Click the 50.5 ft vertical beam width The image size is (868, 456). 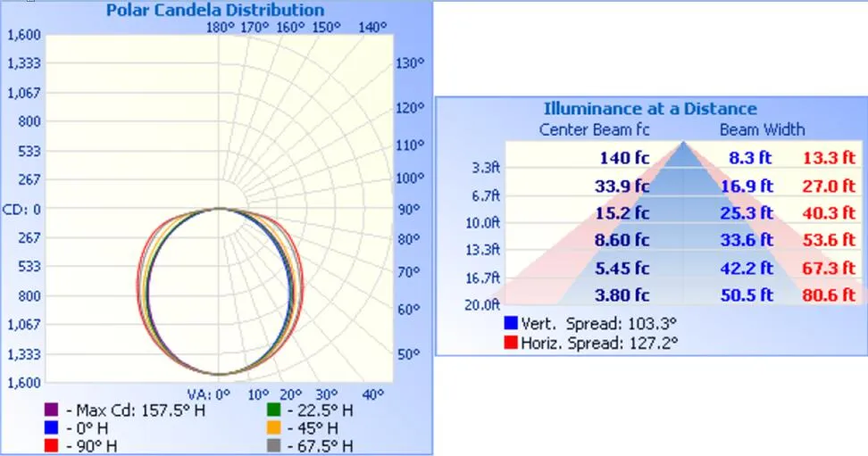pos(747,295)
